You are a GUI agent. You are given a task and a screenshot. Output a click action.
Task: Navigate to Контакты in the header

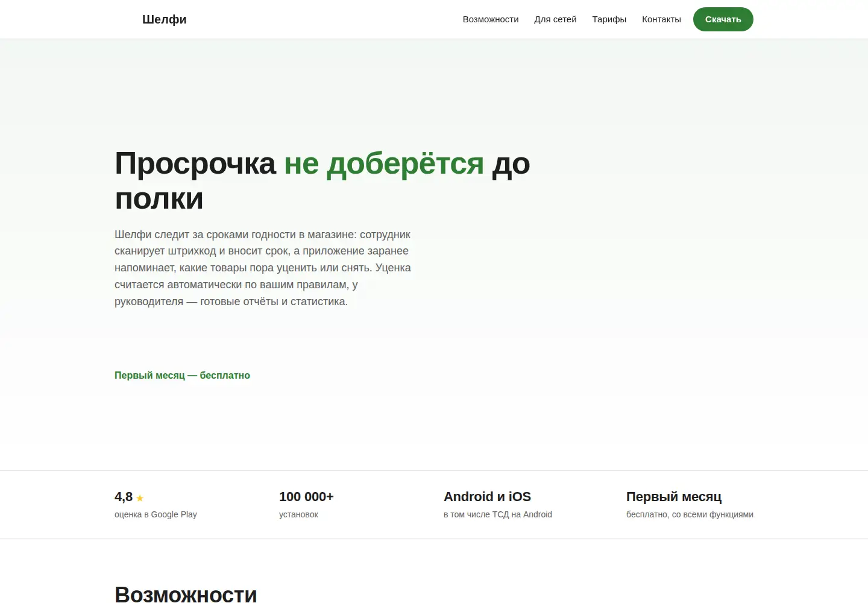tap(661, 19)
